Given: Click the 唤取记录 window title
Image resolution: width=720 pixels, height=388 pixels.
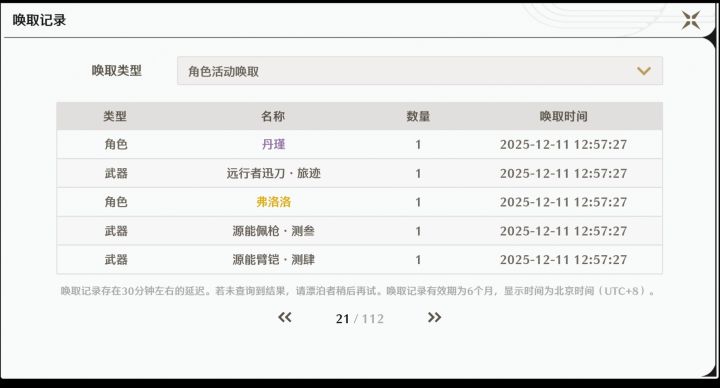Looking at the screenshot, I should [39, 20].
